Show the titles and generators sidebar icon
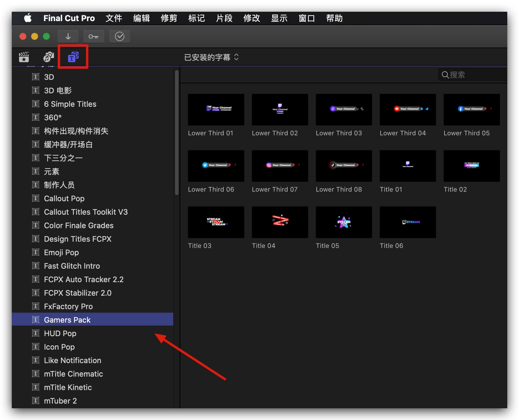 (x=73, y=57)
